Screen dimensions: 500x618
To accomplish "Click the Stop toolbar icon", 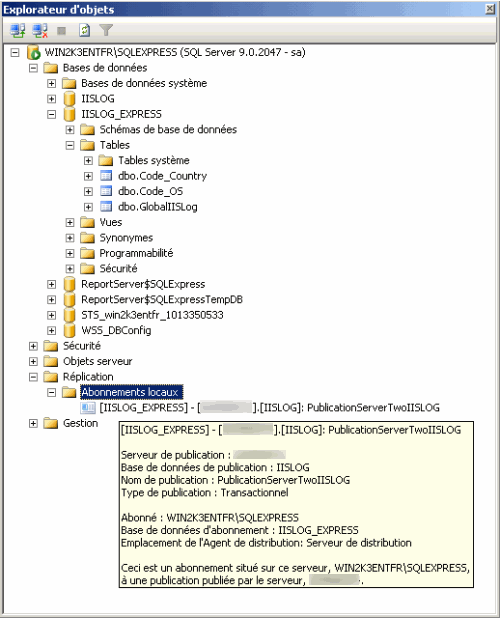I will (61, 31).
